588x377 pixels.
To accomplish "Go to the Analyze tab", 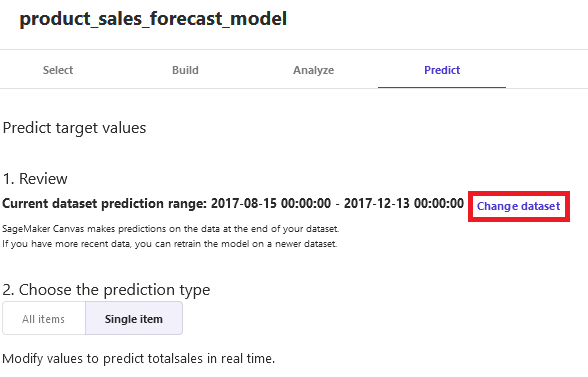I will 314,70.
